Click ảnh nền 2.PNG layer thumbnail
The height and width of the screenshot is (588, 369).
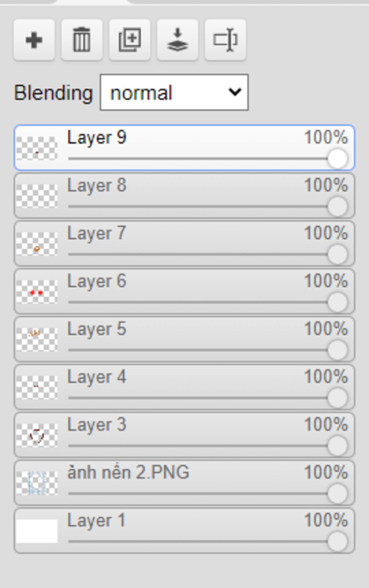pyautogui.click(x=37, y=483)
